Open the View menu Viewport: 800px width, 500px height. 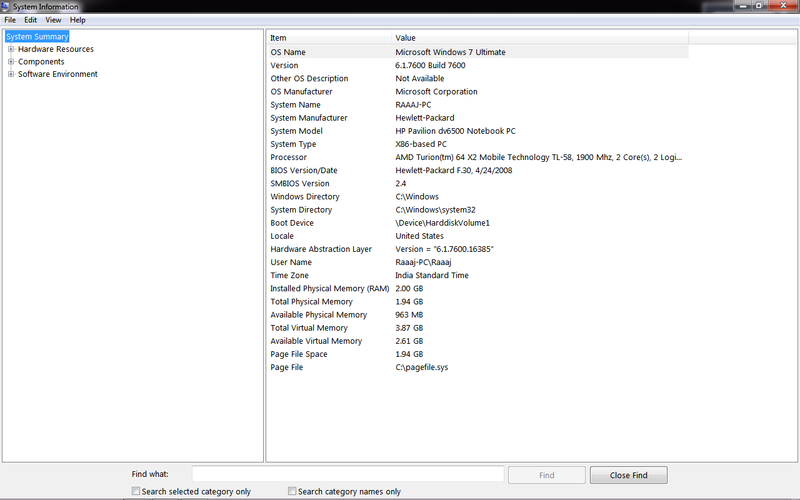(x=53, y=20)
